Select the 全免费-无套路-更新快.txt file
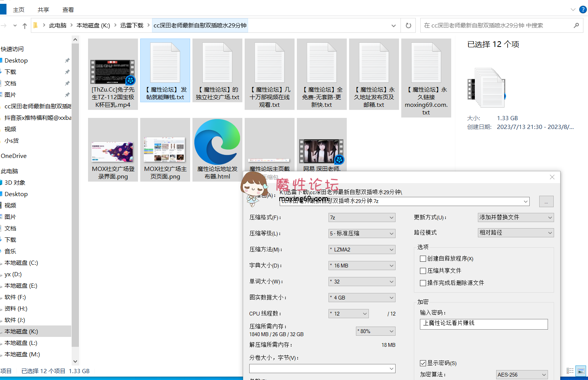 click(322, 74)
